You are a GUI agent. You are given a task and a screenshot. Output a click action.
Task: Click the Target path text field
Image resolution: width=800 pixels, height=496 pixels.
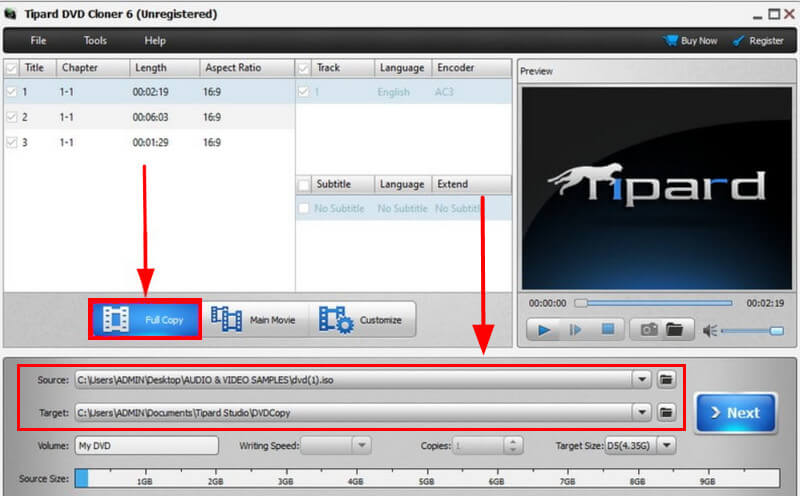coord(354,412)
